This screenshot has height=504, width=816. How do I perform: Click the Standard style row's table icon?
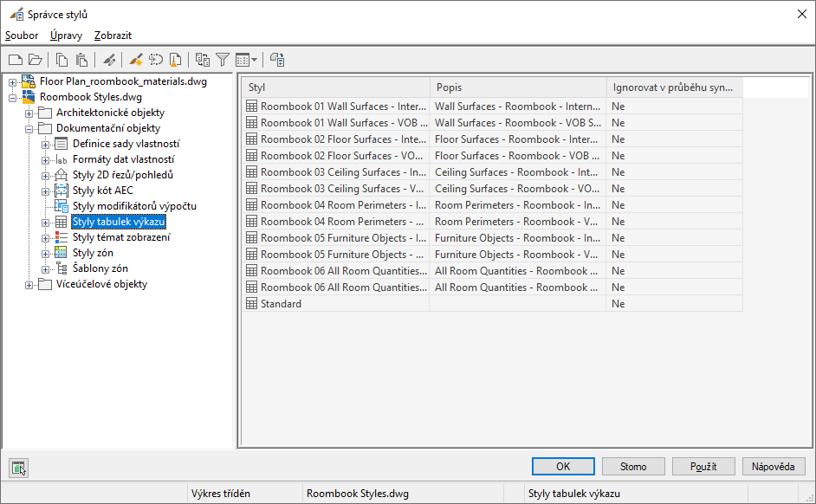251,304
